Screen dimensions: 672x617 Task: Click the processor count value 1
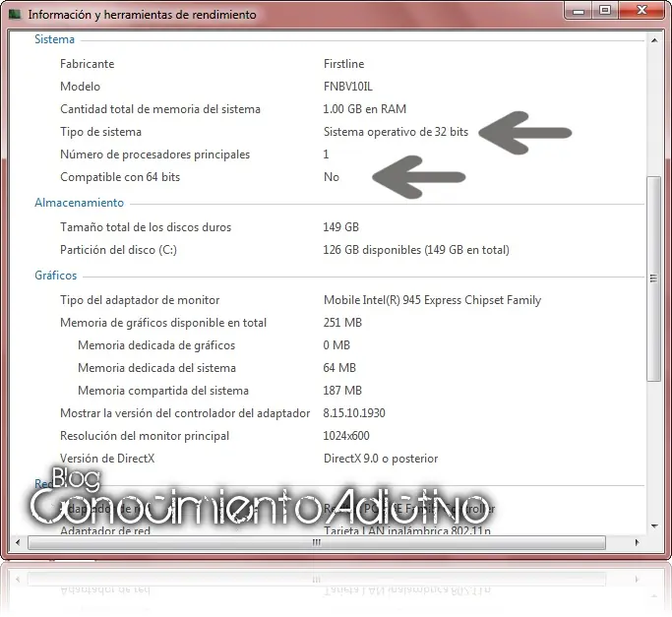(x=326, y=154)
